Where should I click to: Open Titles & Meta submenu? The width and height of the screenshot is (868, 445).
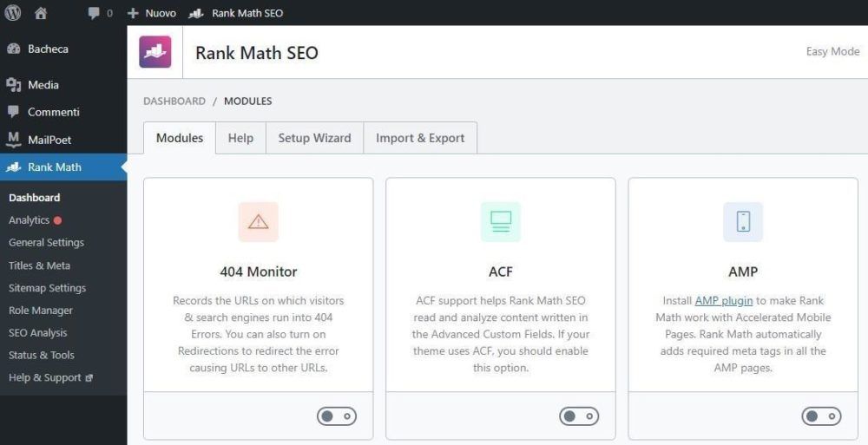[x=39, y=265]
